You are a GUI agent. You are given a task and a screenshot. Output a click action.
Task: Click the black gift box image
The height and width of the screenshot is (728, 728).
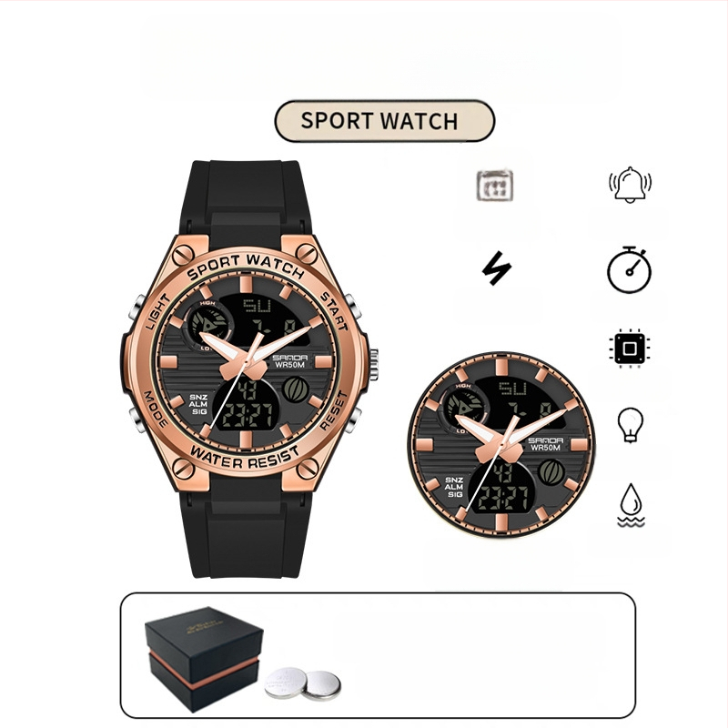coord(203,659)
